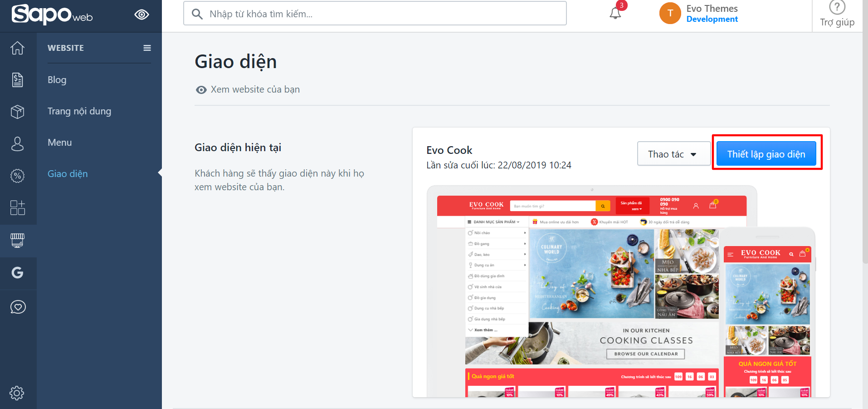Viewport: 868px width, 409px height.
Task: Select the website storefront icon
Action: tap(18, 240)
